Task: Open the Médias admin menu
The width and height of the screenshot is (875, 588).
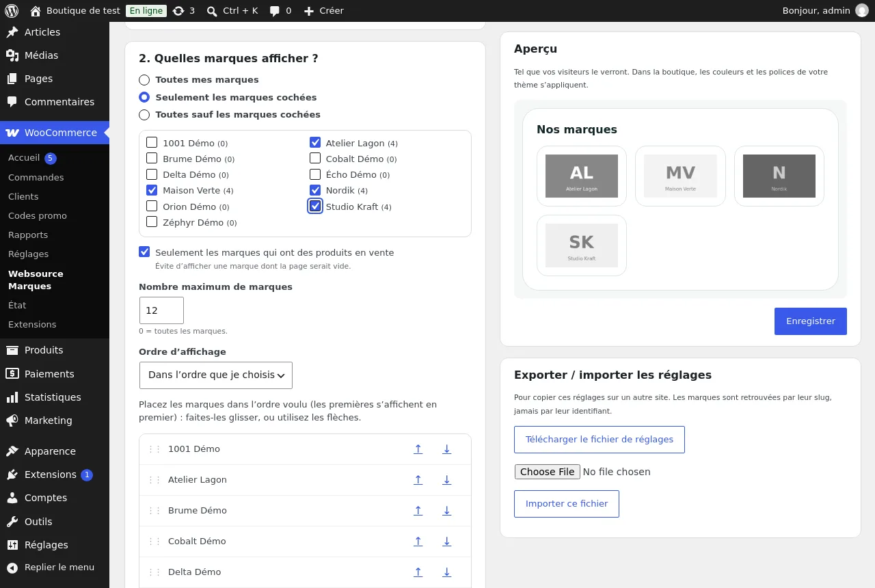Action: tap(55, 55)
